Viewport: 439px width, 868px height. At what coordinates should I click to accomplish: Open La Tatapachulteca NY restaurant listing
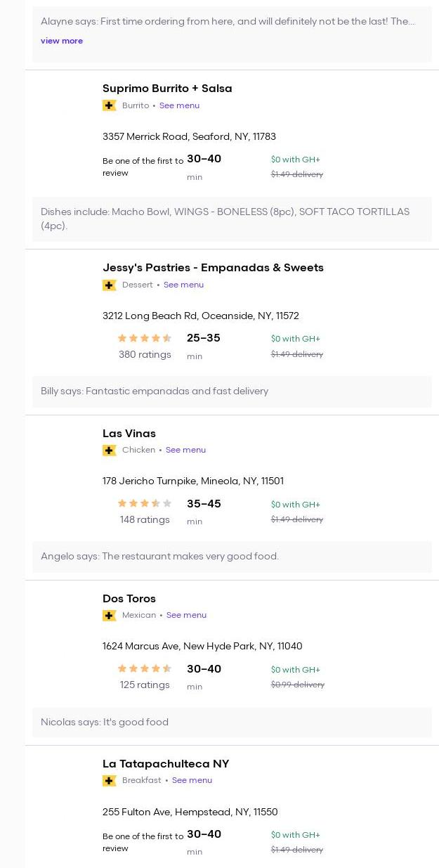point(166,764)
